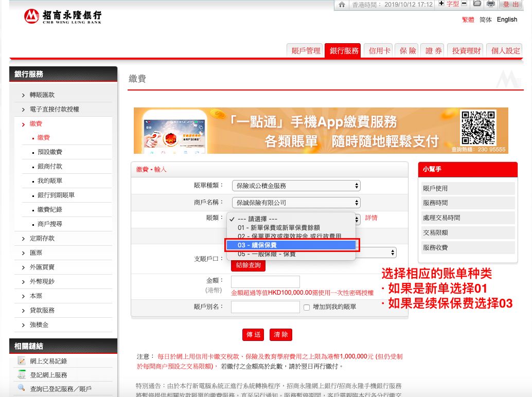The image size is (532, 397).
Task: Switch to the 銀行服務 tab
Action: (x=344, y=51)
